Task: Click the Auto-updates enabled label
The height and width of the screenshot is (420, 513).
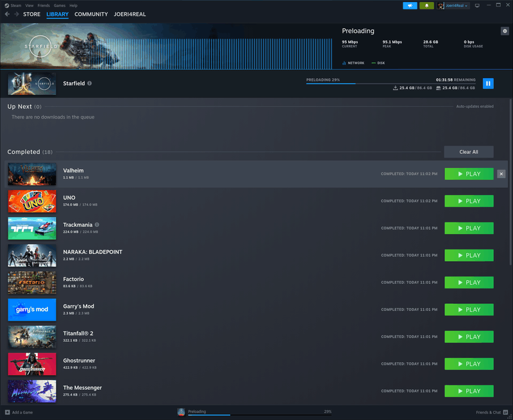Action: (x=475, y=106)
